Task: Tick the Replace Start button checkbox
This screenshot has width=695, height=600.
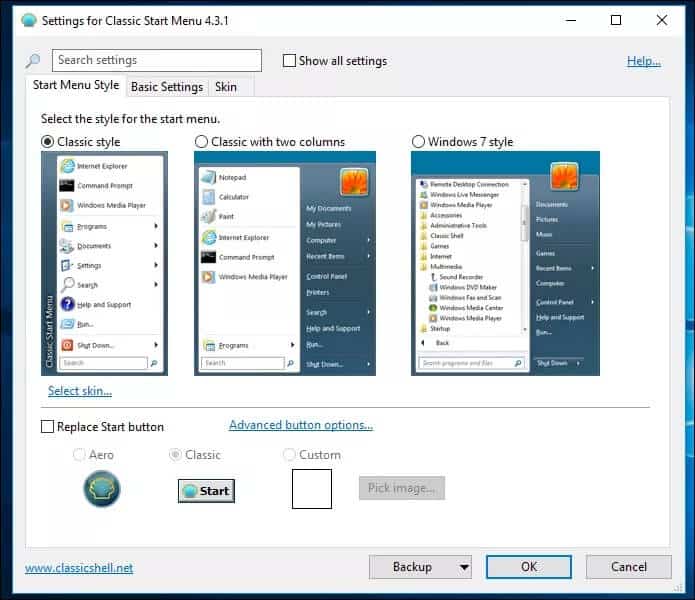Action: [47, 427]
